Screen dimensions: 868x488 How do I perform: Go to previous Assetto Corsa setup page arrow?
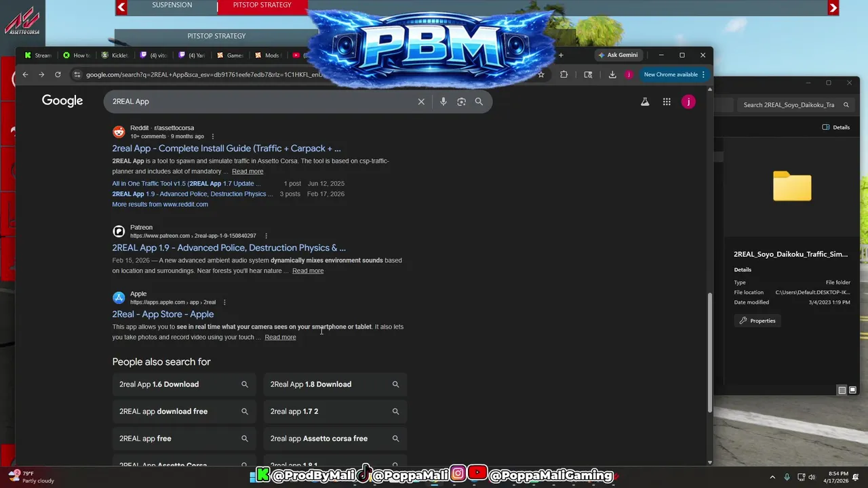pyautogui.click(x=121, y=7)
